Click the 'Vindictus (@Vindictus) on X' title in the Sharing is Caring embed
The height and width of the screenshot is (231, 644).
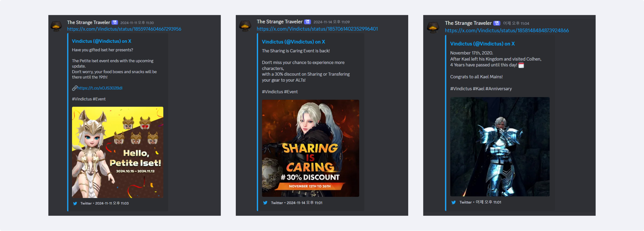[x=293, y=42]
